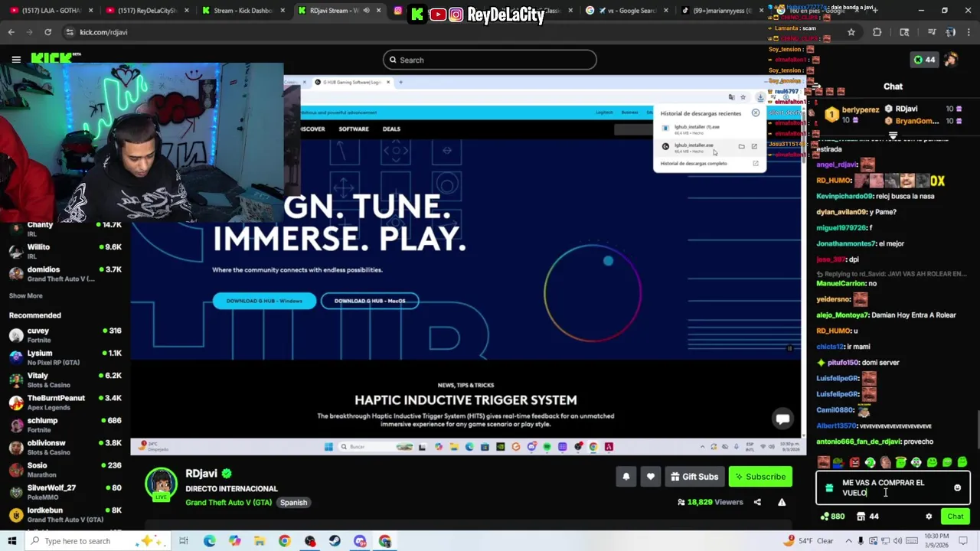Open the emote picker in chat input
This screenshot has width=980, height=551.
pyautogui.click(x=957, y=487)
